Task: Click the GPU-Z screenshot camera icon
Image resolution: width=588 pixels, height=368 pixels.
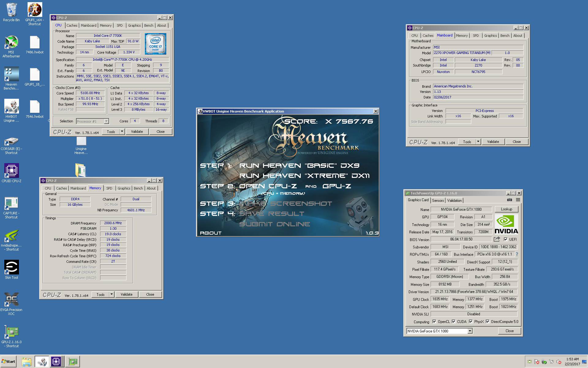Action: (x=510, y=200)
